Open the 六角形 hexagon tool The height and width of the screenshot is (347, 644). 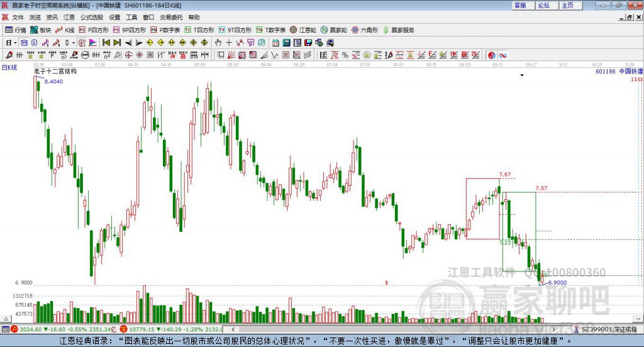pyautogui.click(x=365, y=30)
